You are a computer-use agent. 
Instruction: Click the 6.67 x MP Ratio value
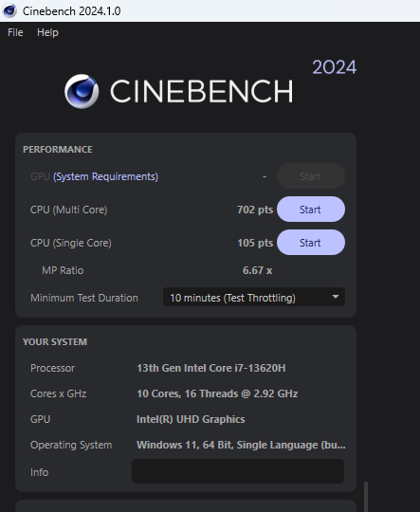(257, 270)
